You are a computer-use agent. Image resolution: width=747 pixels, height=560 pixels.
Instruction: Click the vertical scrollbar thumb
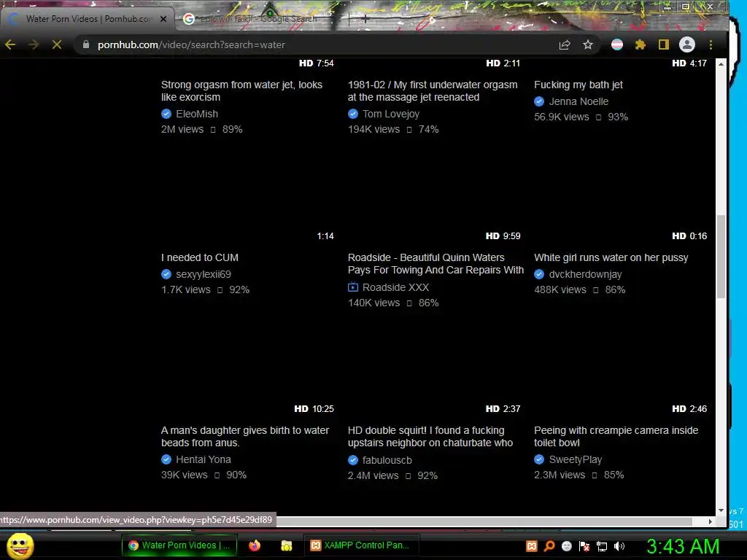pos(721,257)
